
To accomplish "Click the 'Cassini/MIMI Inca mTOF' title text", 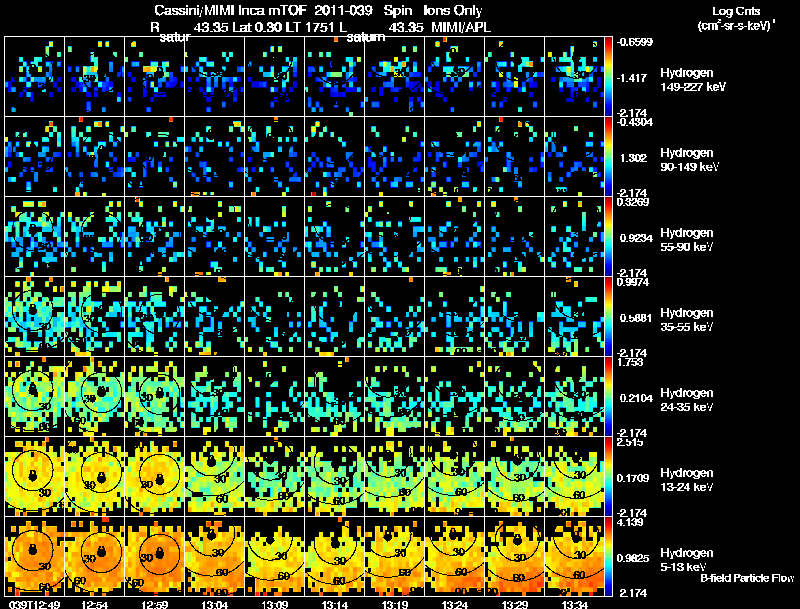I will 230,10.
